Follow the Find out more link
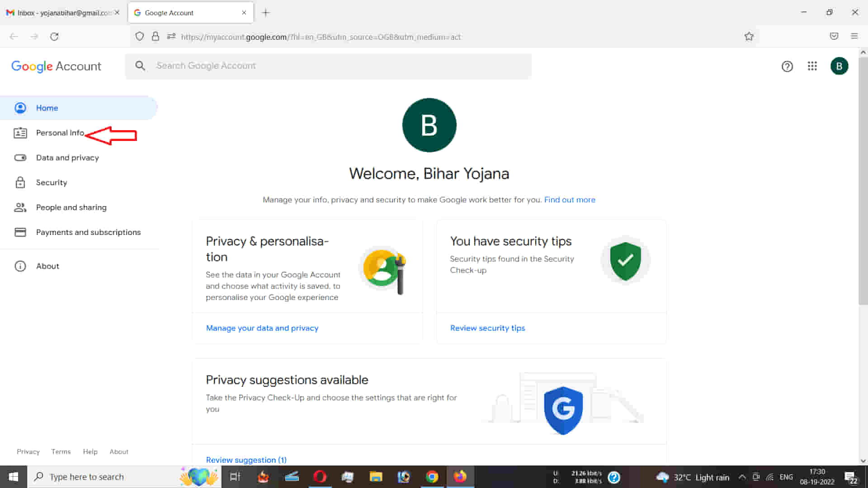 point(570,200)
